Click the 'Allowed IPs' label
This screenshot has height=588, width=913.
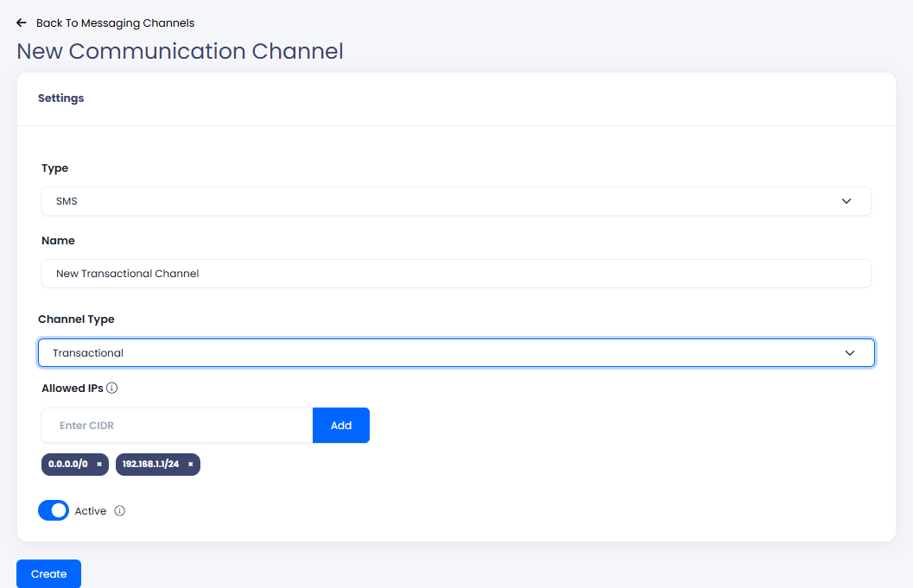point(73,388)
